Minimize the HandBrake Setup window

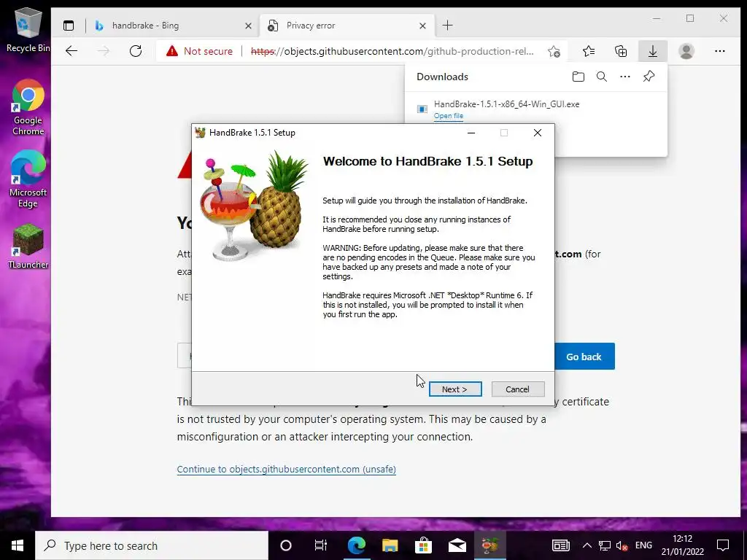point(471,133)
